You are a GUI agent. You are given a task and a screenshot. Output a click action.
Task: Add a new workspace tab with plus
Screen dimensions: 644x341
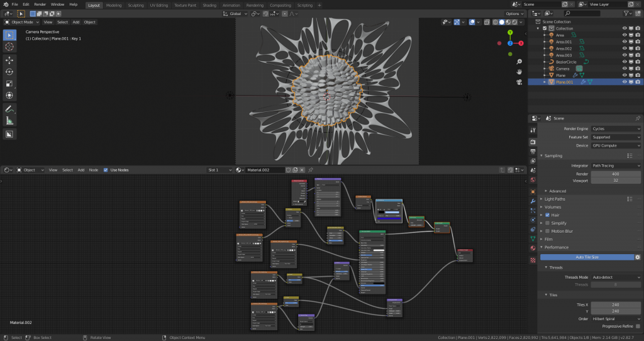[319, 5]
